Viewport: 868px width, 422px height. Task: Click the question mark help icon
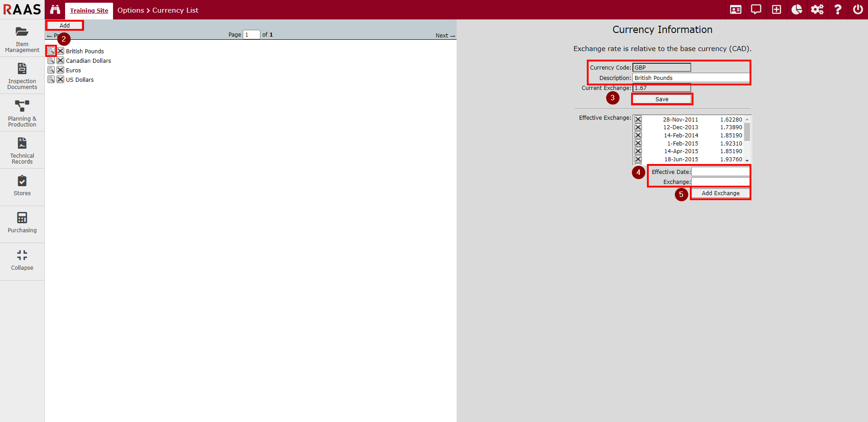coord(837,9)
